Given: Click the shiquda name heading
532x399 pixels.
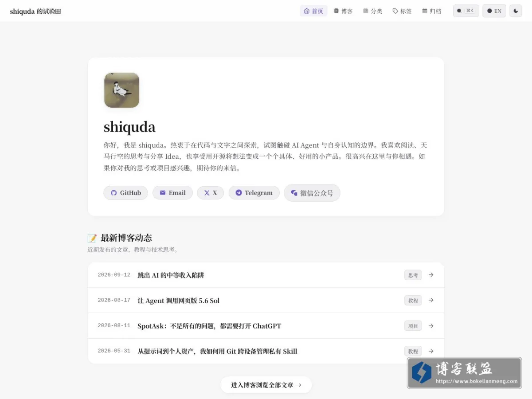Looking at the screenshot, I should tap(129, 127).
